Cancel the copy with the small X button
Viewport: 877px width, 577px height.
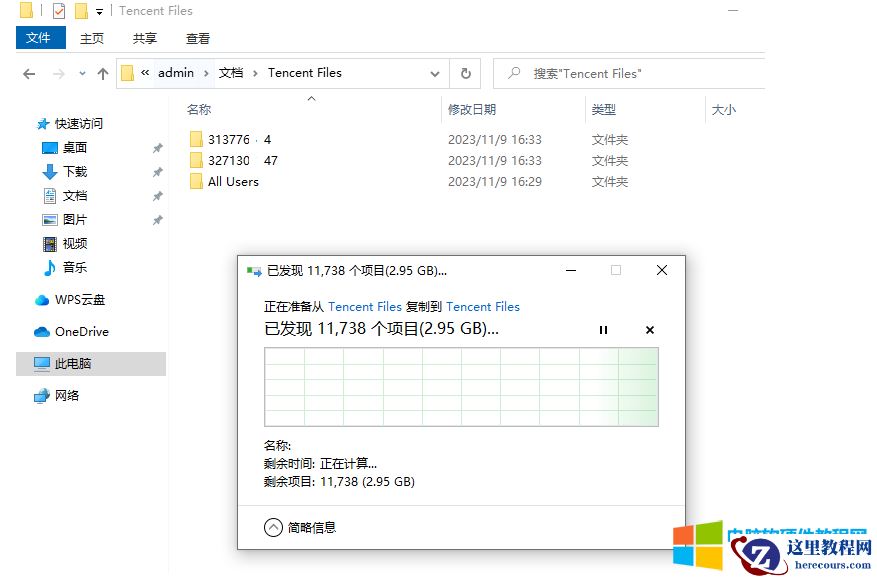tap(649, 329)
